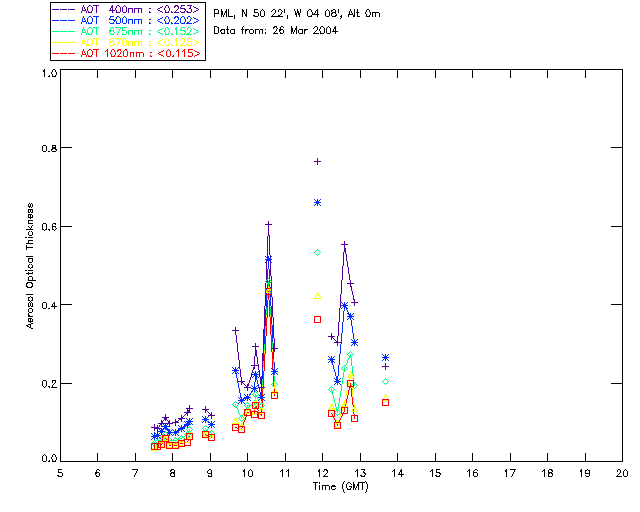This screenshot has width=640, height=512.
Task: Click x-axis tick label 8
Action: pyautogui.click(x=173, y=473)
